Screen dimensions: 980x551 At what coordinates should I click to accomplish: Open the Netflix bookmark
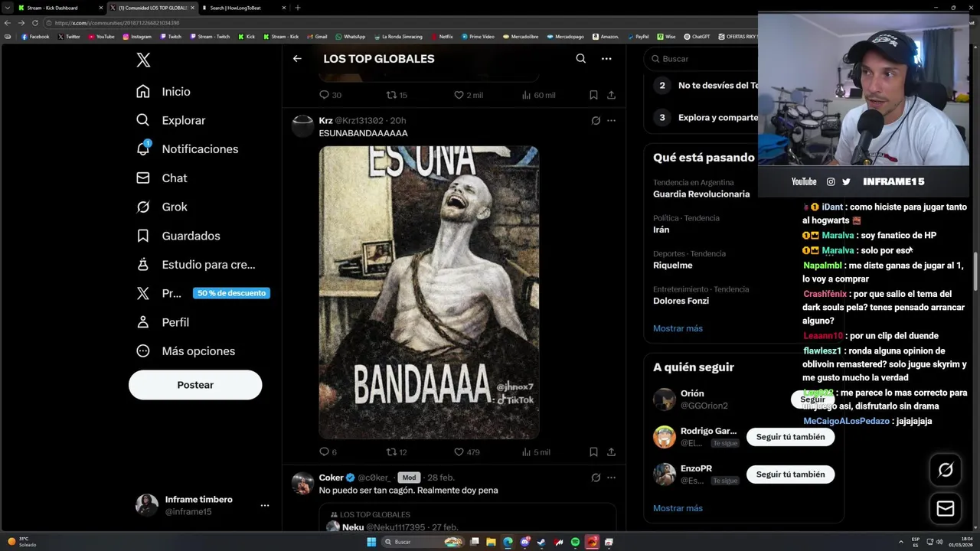click(x=442, y=37)
